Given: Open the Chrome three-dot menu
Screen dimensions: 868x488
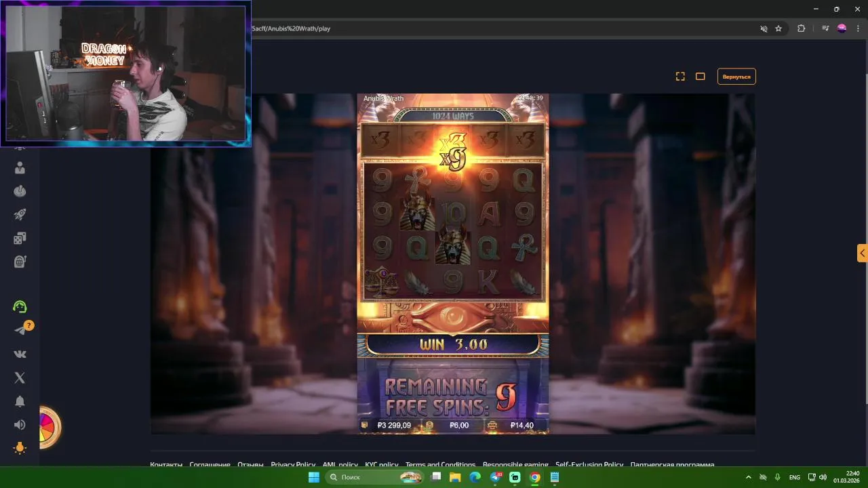Looking at the screenshot, I should (858, 28).
